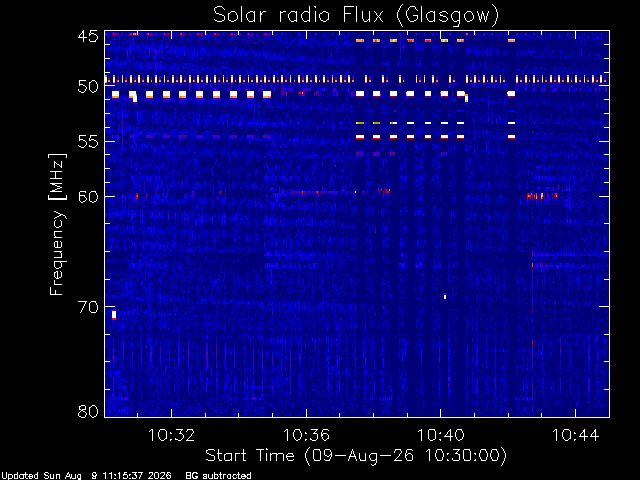The width and height of the screenshot is (640, 480).
Task: Click the plot title "Solar radio Flux (Glasgow)"
Action: coord(356,16)
